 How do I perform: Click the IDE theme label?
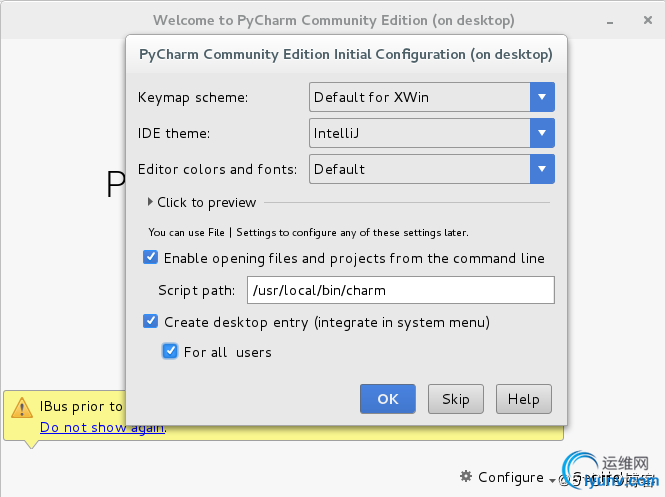pos(174,134)
